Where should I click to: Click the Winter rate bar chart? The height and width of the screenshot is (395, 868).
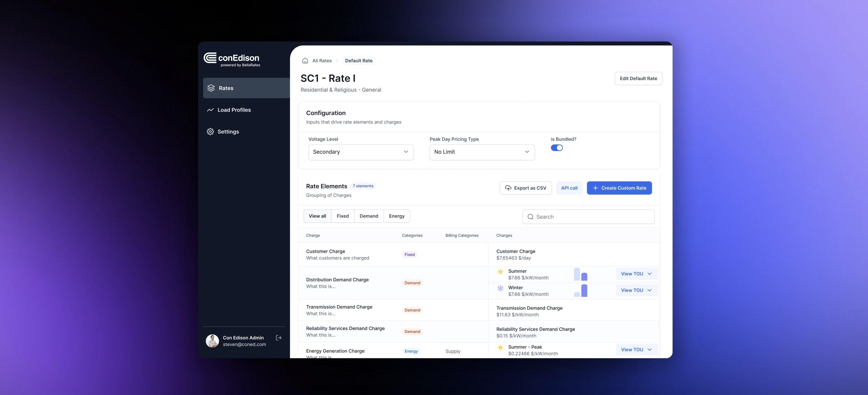point(581,290)
